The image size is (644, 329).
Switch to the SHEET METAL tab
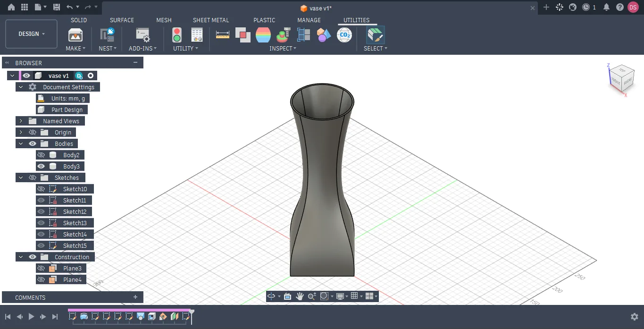211,20
